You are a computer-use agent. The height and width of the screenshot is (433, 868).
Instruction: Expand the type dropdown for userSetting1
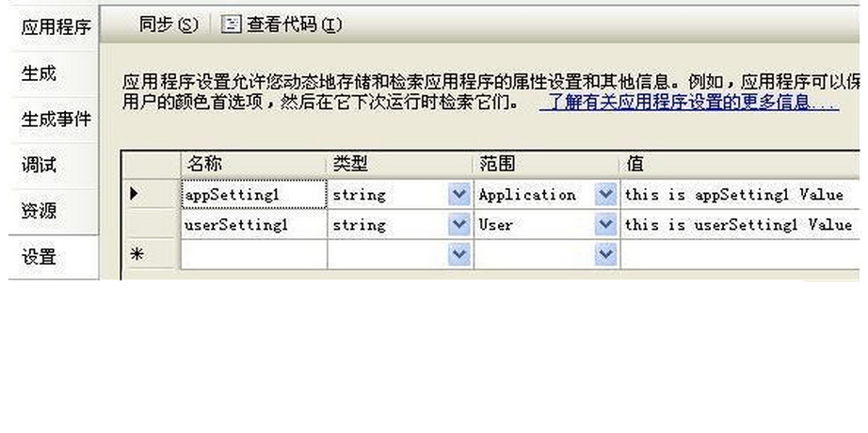(458, 224)
